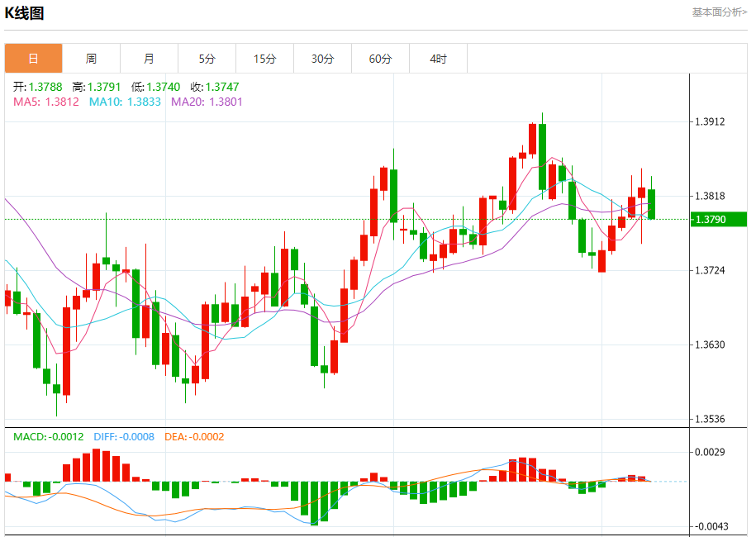This screenshot has height=537, width=756.
Task: Click the low price 1.3740
Action: pos(164,87)
